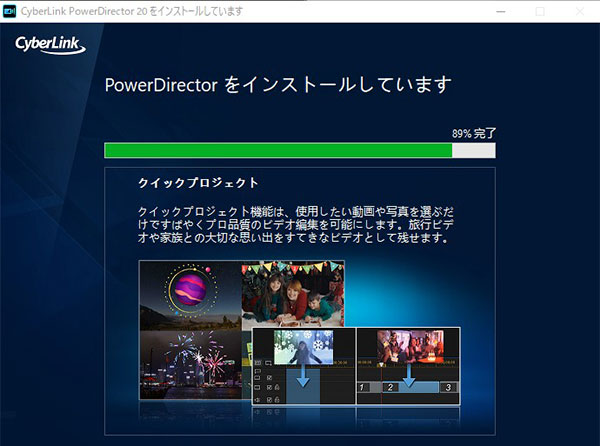600x446 pixels.
Task: Click the snow girl timeline preview image
Action: tap(303, 347)
